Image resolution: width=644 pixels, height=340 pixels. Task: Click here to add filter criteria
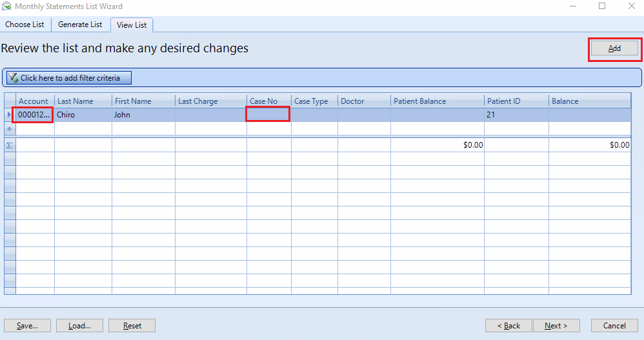[x=69, y=77]
